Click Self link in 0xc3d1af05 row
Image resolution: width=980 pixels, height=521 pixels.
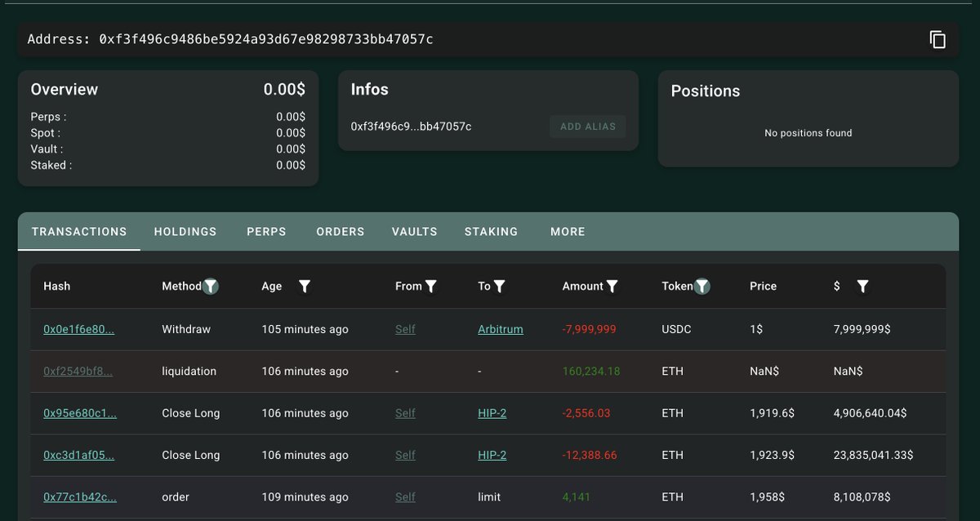(405, 455)
